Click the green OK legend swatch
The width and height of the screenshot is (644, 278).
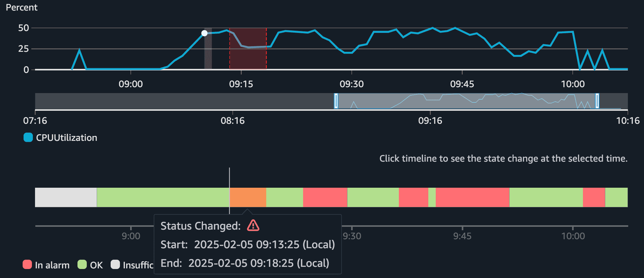(x=82, y=265)
